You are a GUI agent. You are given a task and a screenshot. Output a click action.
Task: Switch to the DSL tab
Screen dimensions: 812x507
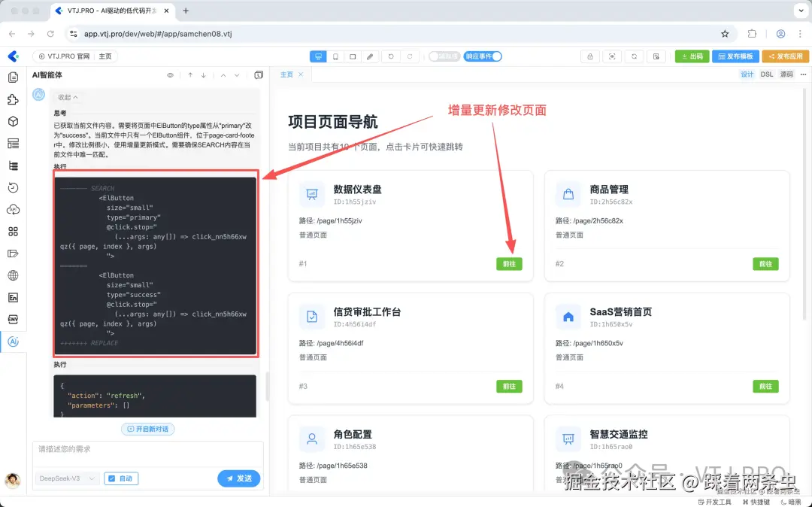767,74
